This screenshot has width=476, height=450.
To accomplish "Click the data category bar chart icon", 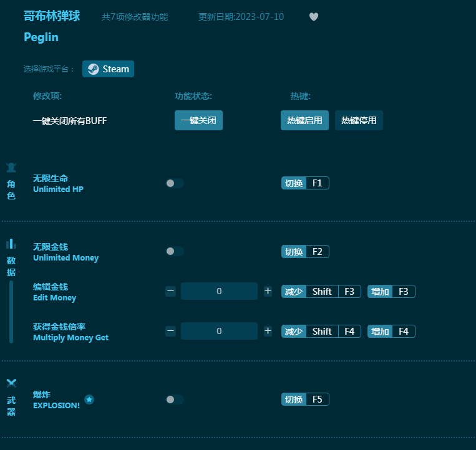I will tap(11, 244).
